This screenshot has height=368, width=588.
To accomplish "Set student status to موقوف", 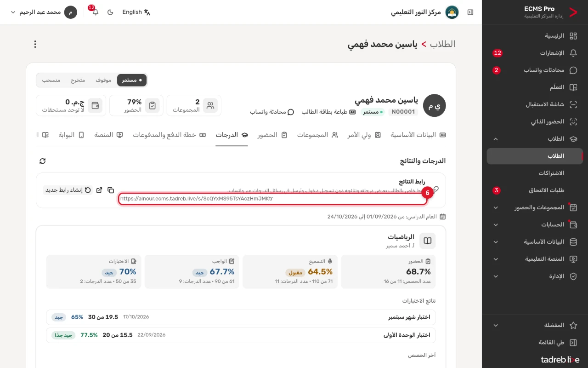I will click(x=103, y=80).
